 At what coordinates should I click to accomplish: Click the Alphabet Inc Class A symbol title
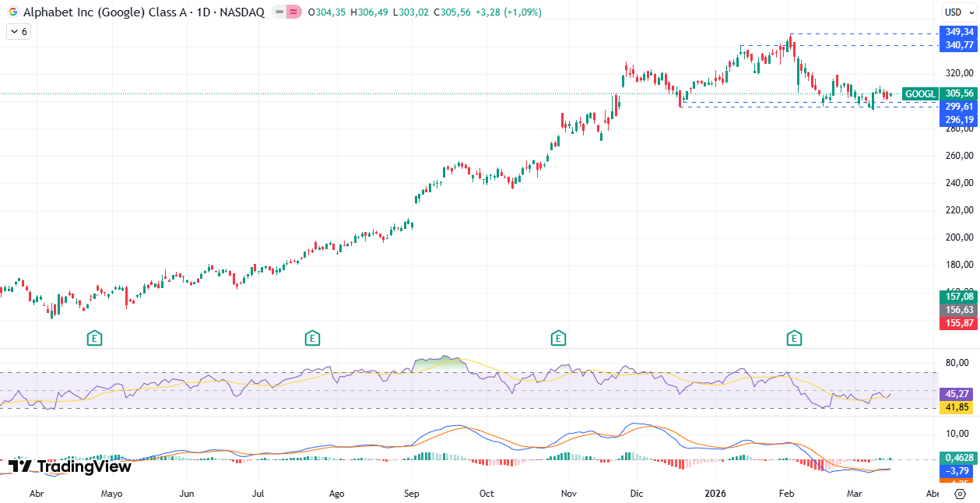click(x=144, y=12)
